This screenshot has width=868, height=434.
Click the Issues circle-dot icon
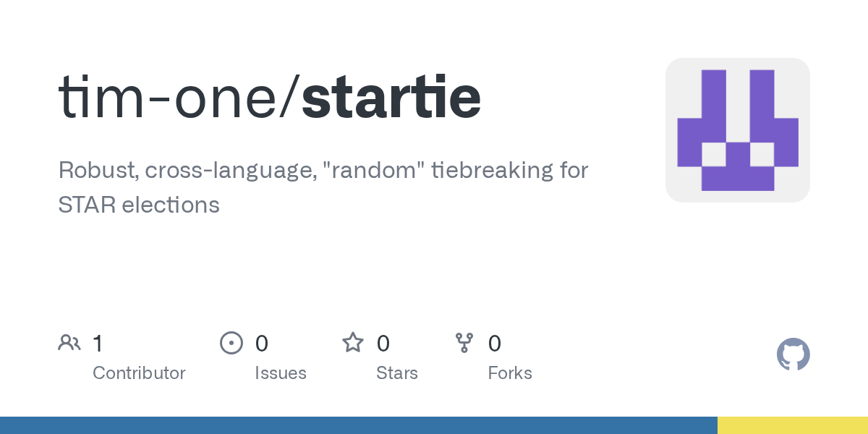tap(231, 343)
